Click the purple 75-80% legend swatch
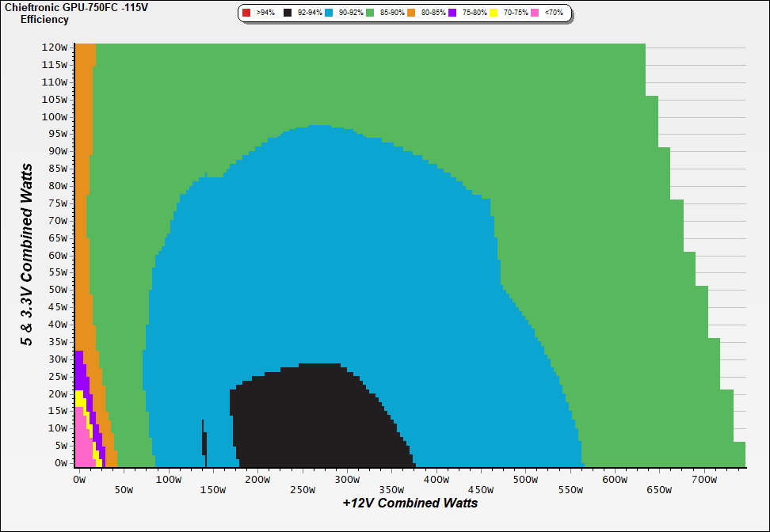 pos(453,13)
